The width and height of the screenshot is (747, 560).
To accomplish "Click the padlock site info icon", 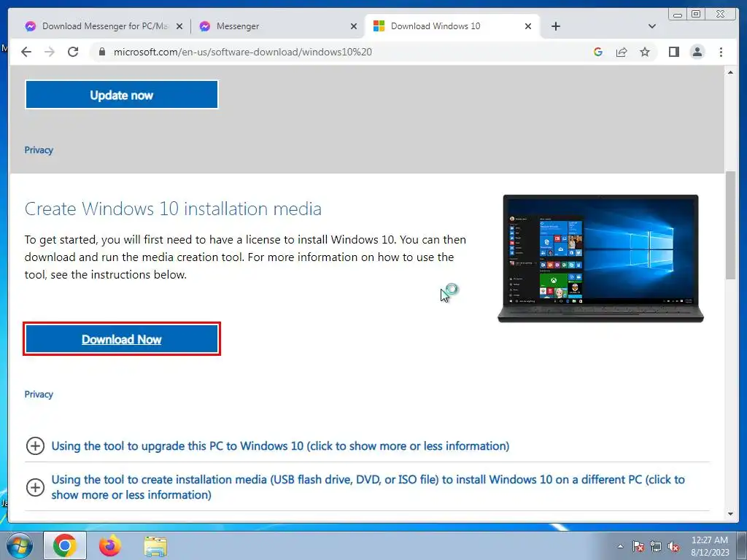I will pyautogui.click(x=101, y=52).
